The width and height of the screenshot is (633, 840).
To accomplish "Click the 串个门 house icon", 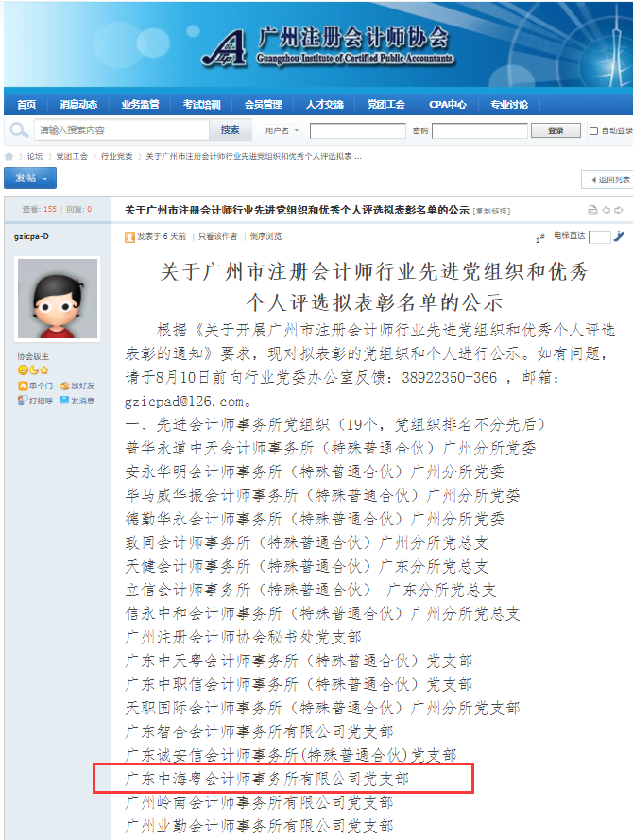I will point(23,386).
